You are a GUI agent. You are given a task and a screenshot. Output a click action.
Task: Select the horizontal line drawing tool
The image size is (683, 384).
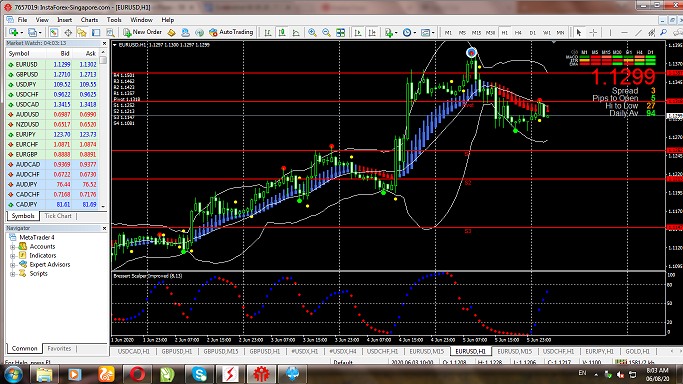(624, 32)
